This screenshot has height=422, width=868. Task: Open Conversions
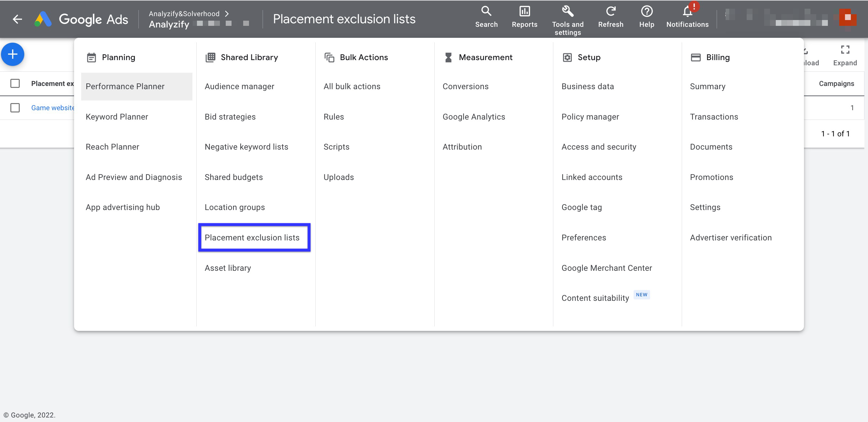465,87
